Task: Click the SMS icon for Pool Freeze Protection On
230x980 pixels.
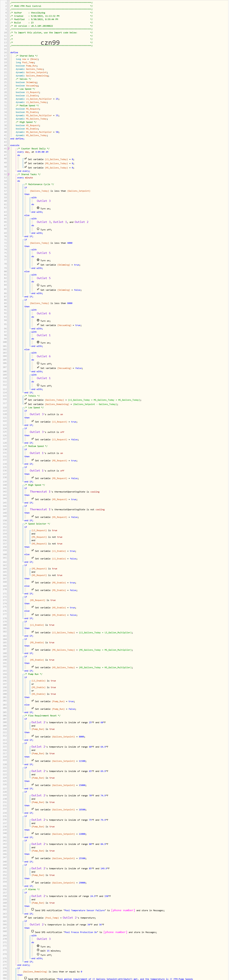Action: (x=33, y=932)
